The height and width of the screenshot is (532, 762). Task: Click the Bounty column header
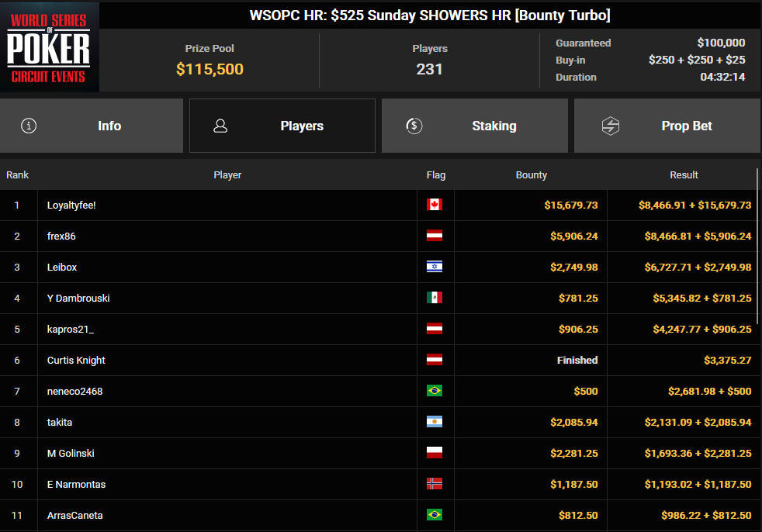click(x=531, y=174)
